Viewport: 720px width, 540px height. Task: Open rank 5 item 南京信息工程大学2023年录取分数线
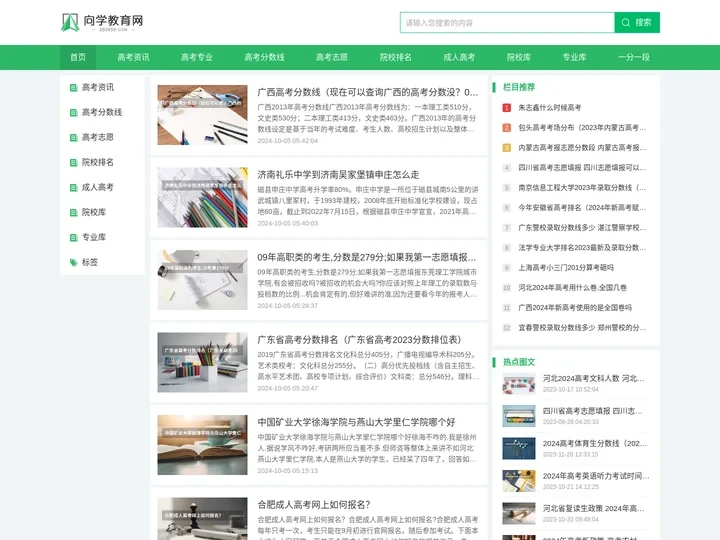(x=582, y=188)
